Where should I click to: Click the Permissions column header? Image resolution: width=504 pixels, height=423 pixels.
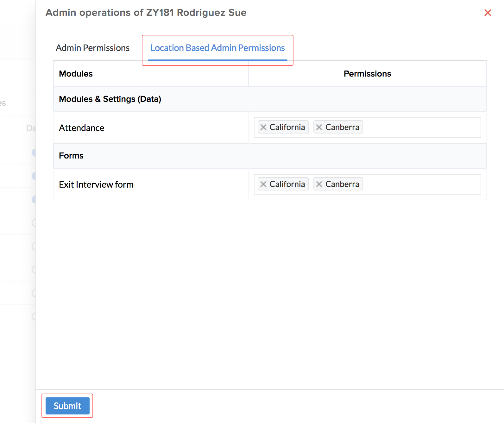click(x=367, y=74)
